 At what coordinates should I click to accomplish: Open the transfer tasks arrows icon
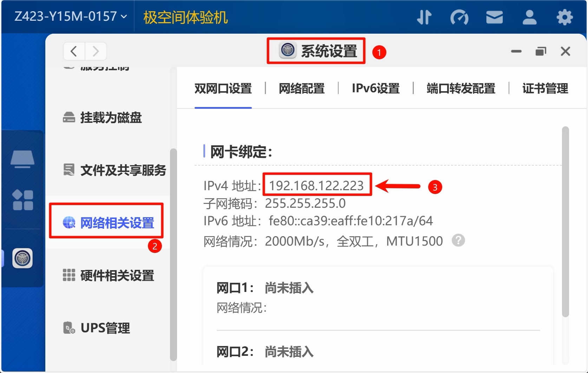pyautogui.click(x=424, y=17)
